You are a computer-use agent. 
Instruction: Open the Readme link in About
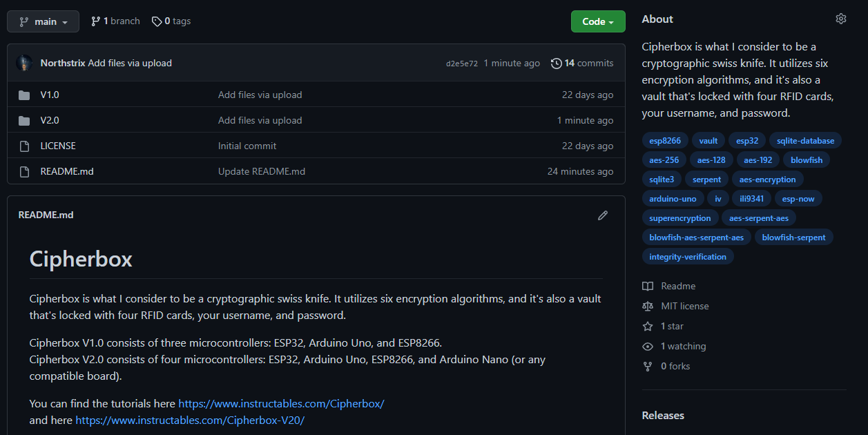(677, 286)
